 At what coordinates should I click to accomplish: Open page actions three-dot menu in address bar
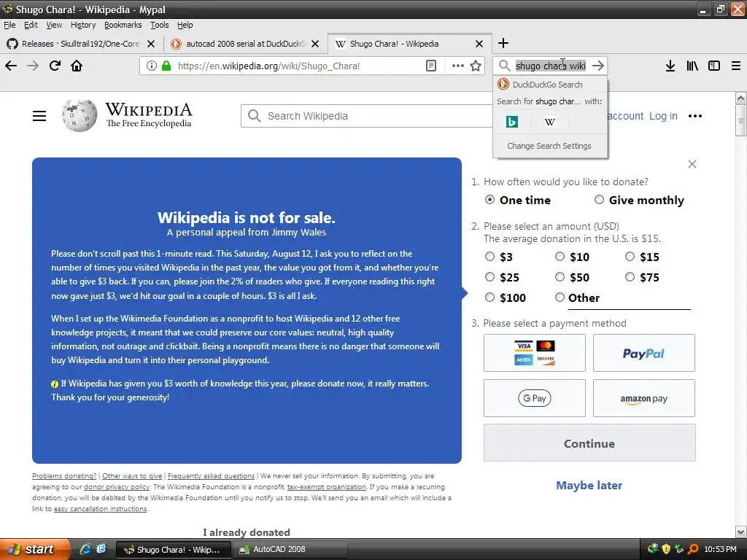[x=458, y=66]
